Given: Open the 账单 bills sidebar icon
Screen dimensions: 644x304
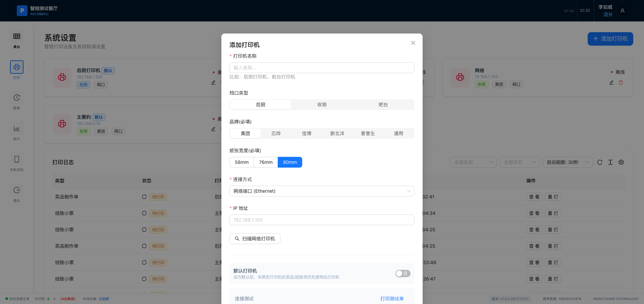Looking at the screenshot, I should tap(17, 98).
